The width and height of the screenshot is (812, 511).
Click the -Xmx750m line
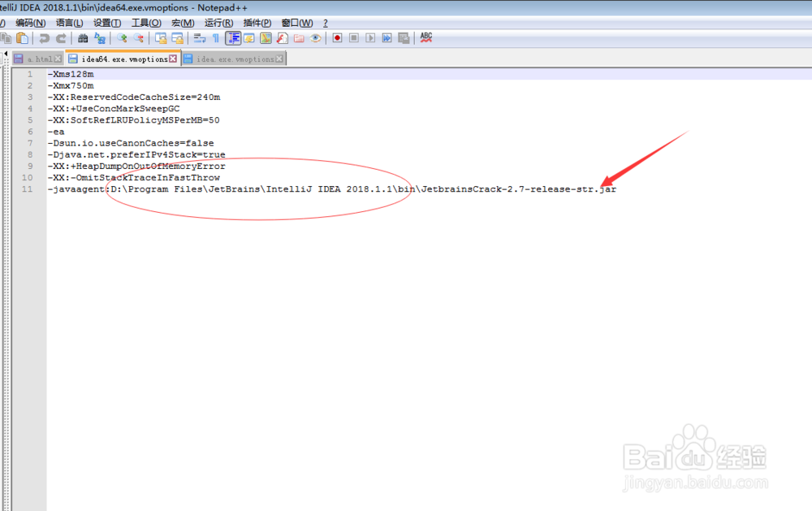tap(71, 85)
